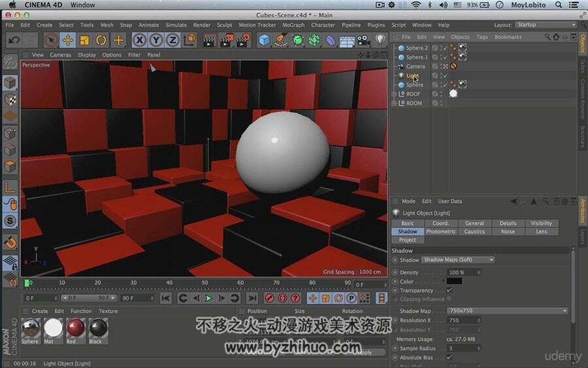588x368 pixels.
Task: Open the Shadow Map size dropdown
Action: tap(507, 310)
